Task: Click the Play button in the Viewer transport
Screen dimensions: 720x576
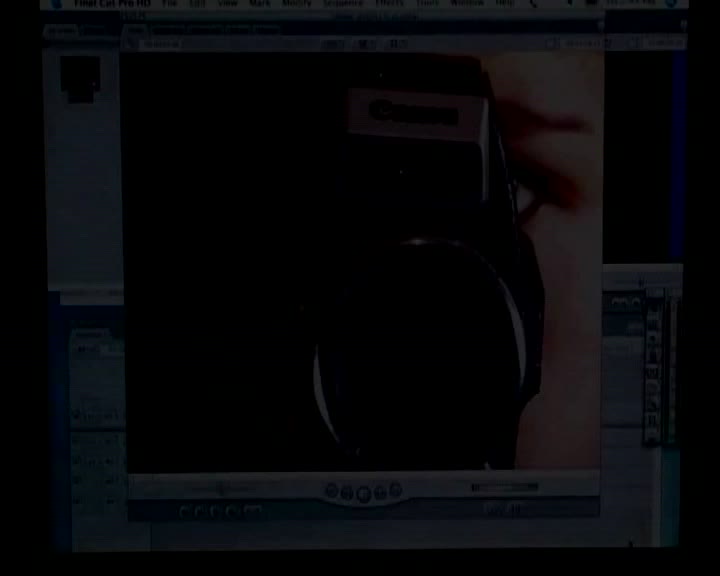Action: coord(364,494)
